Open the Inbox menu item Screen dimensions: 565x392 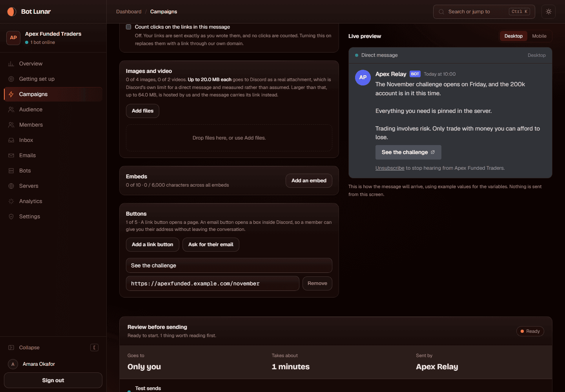(53, 140)
